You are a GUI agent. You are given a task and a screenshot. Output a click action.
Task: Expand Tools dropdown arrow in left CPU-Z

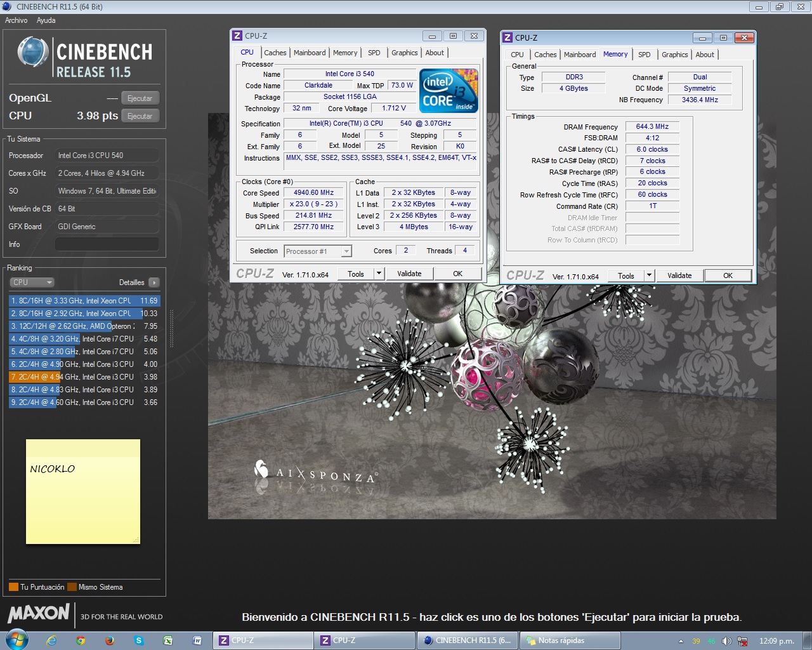coord(379,274)
